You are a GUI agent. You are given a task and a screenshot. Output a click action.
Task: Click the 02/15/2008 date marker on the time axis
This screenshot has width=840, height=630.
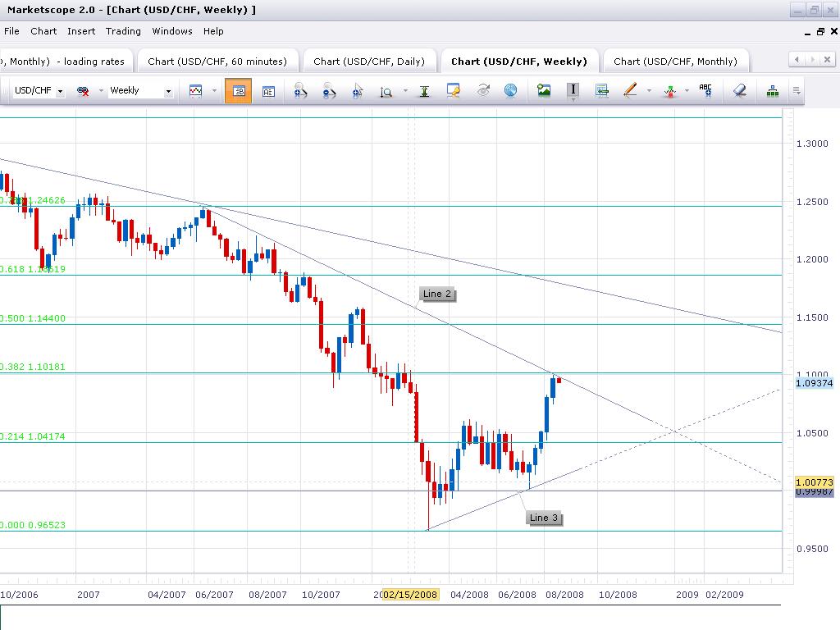click(x=410, y=595)
